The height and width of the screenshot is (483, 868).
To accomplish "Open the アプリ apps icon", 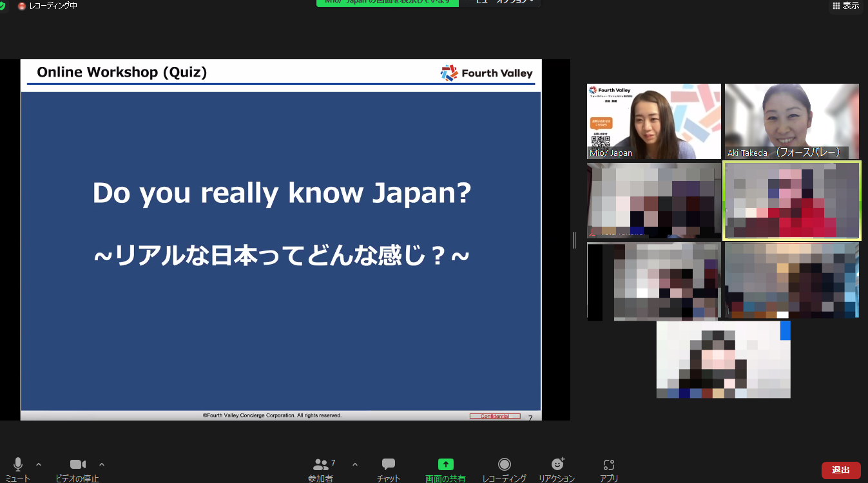I will [x=608, y=464].
